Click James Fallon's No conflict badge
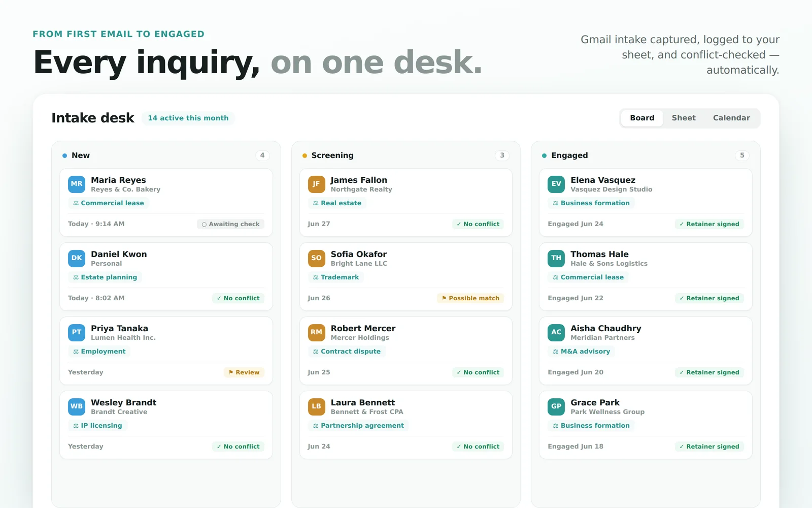812x508 pixels. (x=478, y=224)
